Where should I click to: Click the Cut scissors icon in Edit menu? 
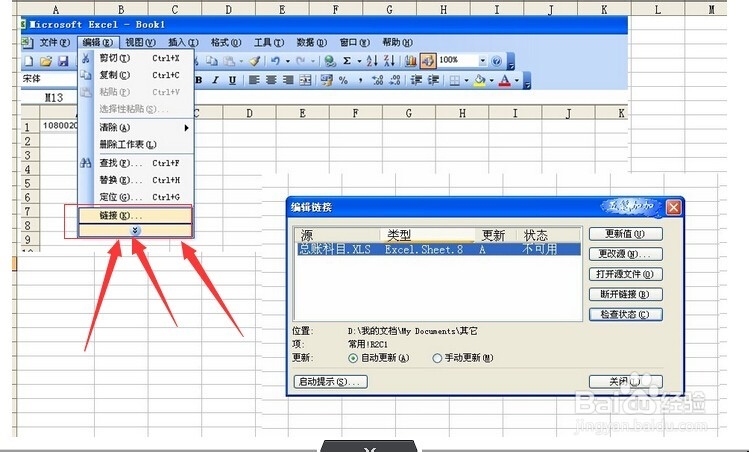click(x=86, y=58)
